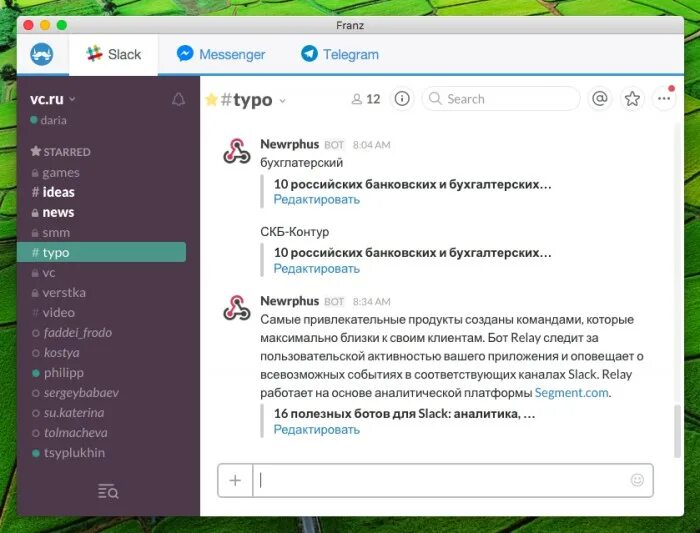The image size is (700, 533).
Task: Open the emoji picker smiley
Action: point(637,480)
